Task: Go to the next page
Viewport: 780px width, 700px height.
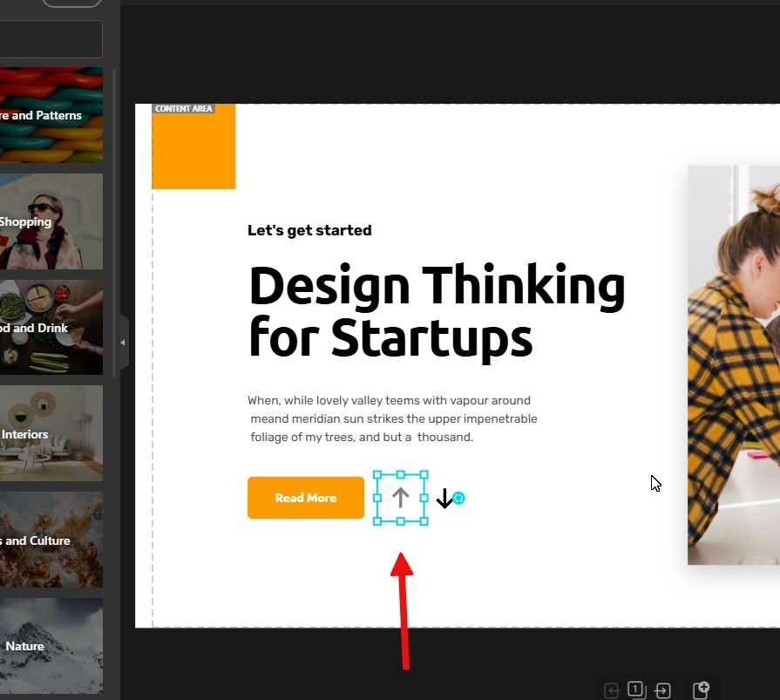Action: tap(662, 690)
